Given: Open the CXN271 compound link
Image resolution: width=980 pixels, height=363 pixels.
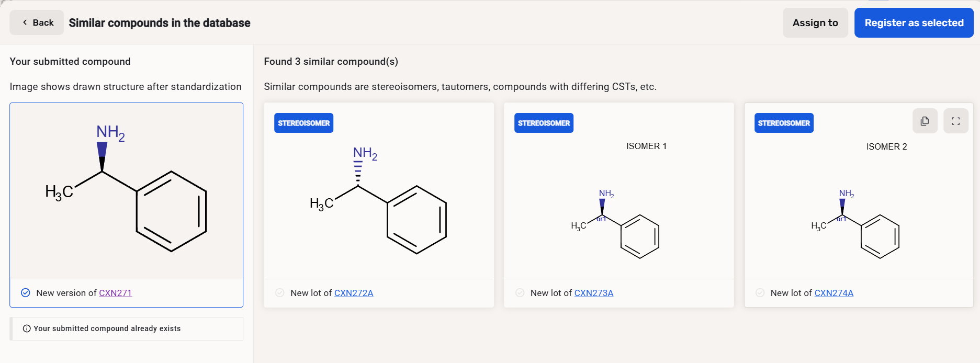Looking at the screenshot, I should point(115,293).
